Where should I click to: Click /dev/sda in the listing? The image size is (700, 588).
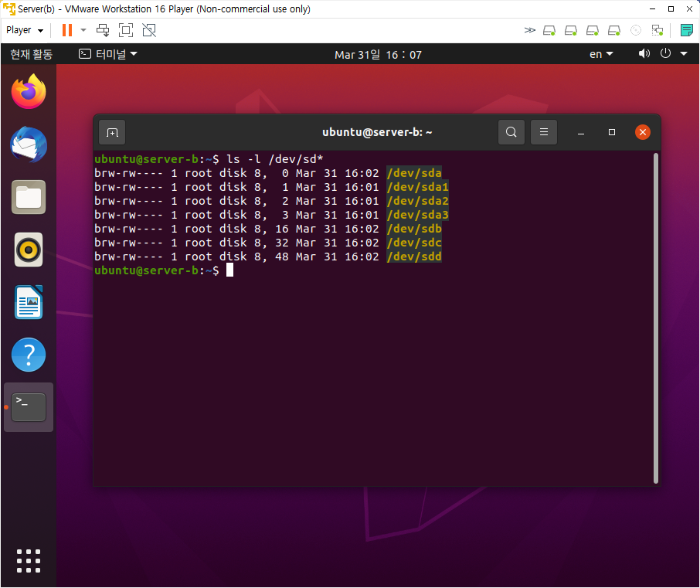pos(414,173)
